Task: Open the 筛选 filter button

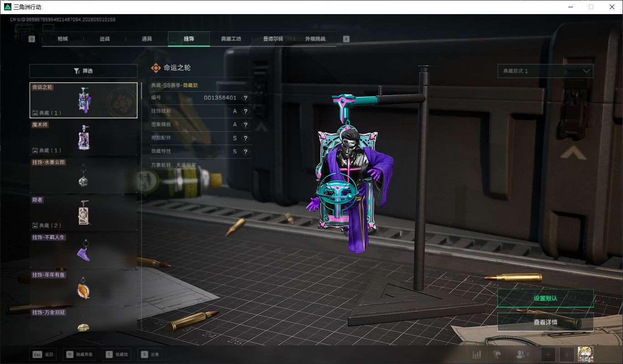Action: (83, 71)
